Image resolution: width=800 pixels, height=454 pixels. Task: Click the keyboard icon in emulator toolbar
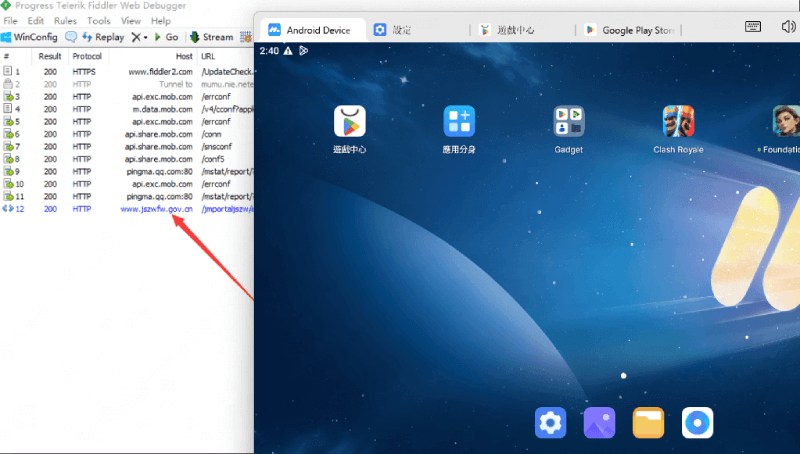(753, 27)
